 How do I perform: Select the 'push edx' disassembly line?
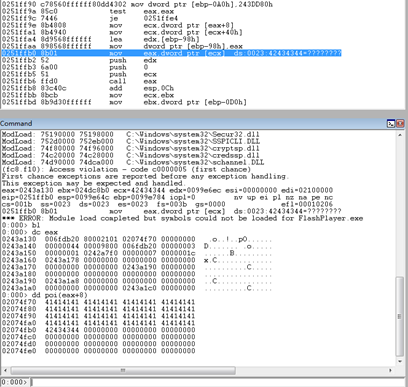pos(79,60)
